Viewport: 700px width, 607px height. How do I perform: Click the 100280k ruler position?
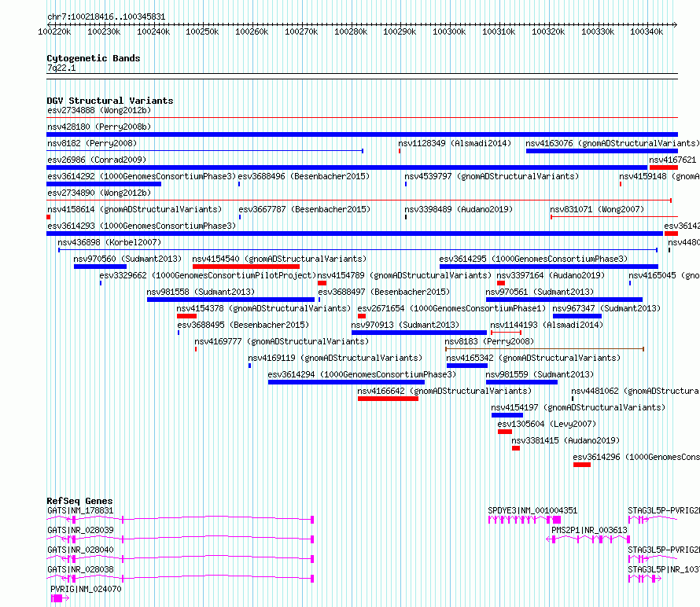pos(351,31)
